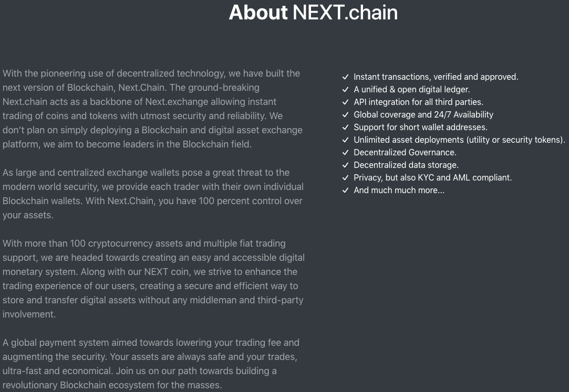The height and width of the screenshot is (392, 569).
Task: Click checkmark next to Decentralized data storage
Action: (346, 165)
